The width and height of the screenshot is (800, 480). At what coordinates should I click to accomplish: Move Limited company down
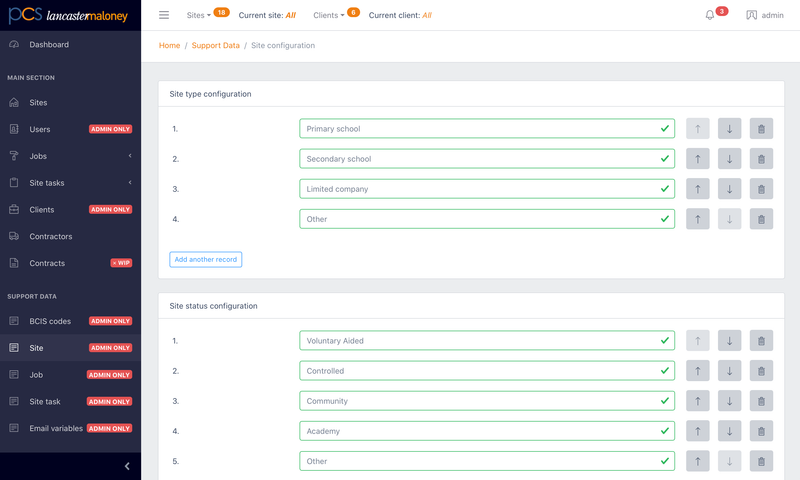coord(730,189)
